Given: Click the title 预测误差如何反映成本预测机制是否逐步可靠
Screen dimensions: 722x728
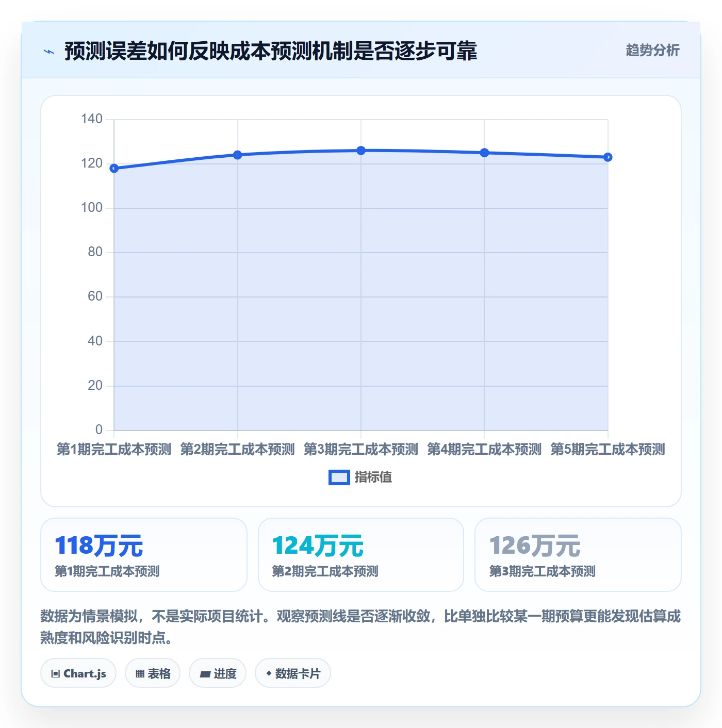Looking at the screenshot, I should [271, 51].
